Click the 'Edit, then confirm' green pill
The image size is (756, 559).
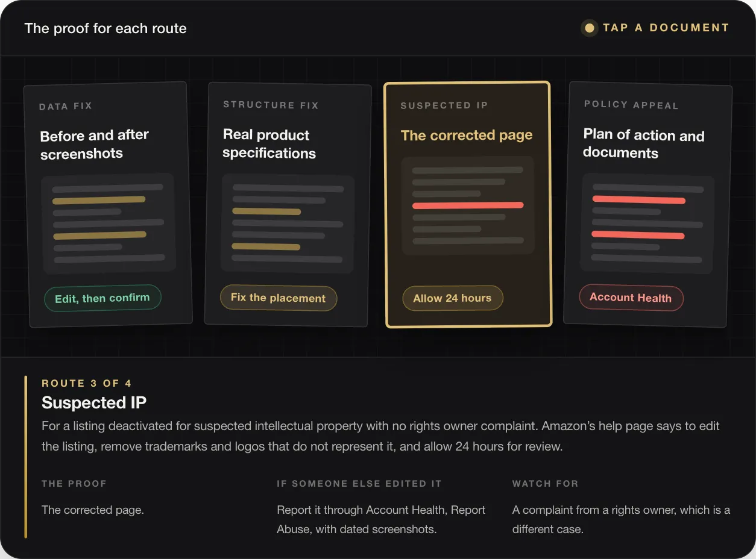click(x=102, y=298)
